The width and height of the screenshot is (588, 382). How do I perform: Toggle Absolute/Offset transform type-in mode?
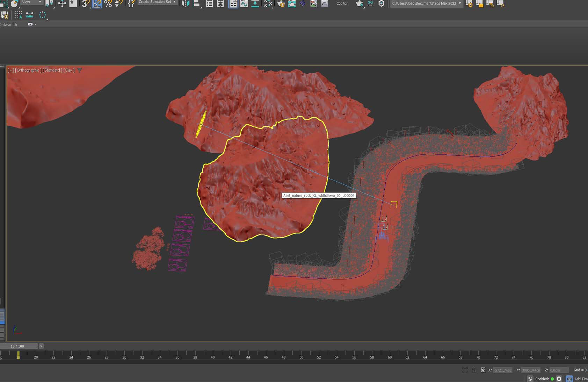point(483,370)
